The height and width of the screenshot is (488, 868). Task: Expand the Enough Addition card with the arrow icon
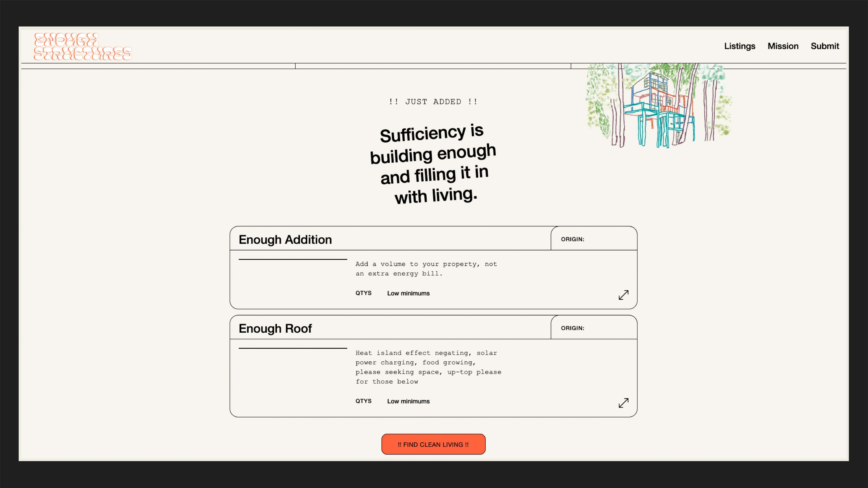pos(623,295)
